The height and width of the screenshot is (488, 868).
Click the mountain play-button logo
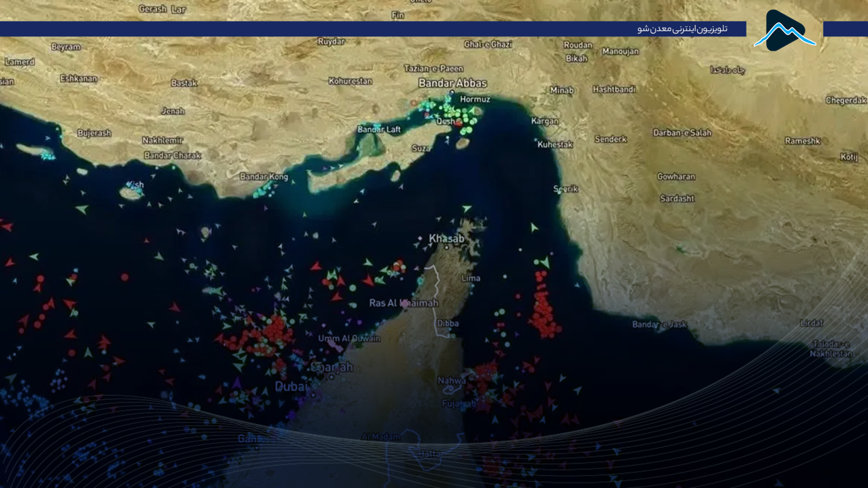pos(784,31)
